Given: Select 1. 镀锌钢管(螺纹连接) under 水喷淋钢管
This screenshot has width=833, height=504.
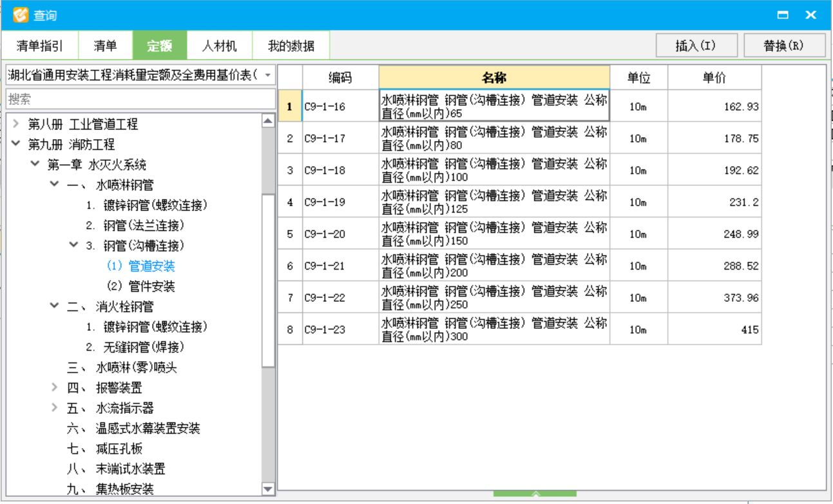Looking at the screenshot, I should (x=147, y=205).
